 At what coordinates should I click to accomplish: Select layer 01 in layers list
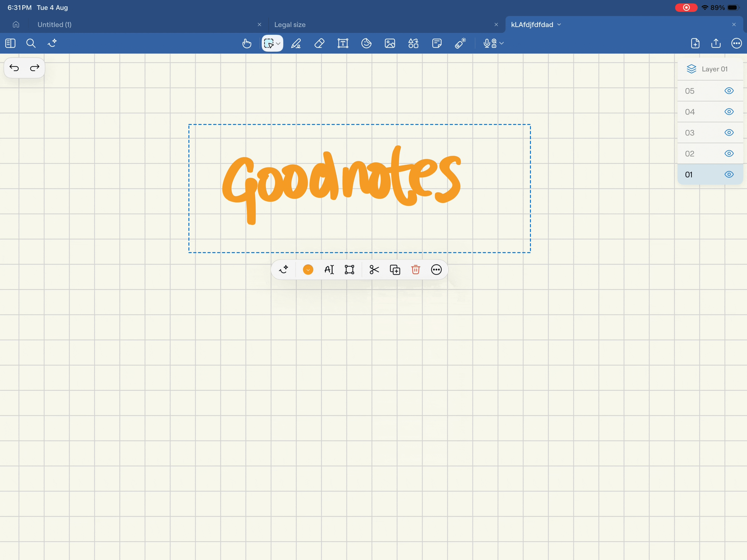710,175
